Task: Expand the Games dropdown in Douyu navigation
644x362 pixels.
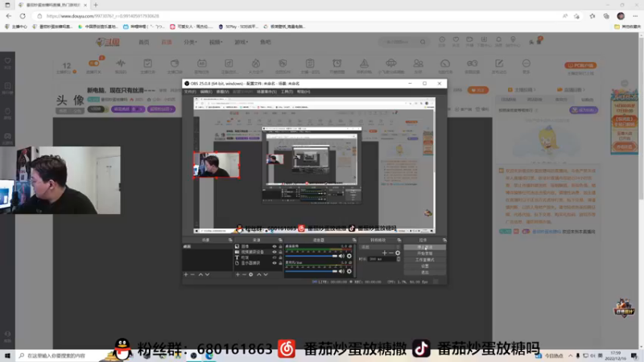Action: point(241,42)
